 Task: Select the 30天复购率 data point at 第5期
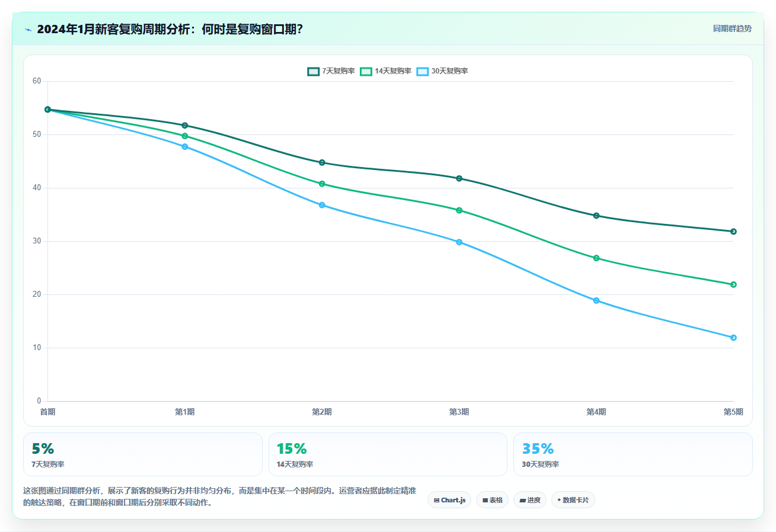733,338
